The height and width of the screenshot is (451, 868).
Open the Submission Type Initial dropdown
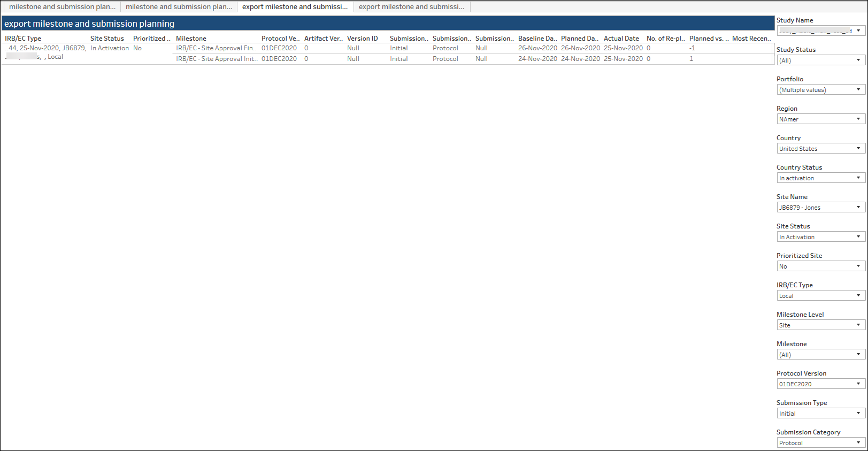pos(821,414)
